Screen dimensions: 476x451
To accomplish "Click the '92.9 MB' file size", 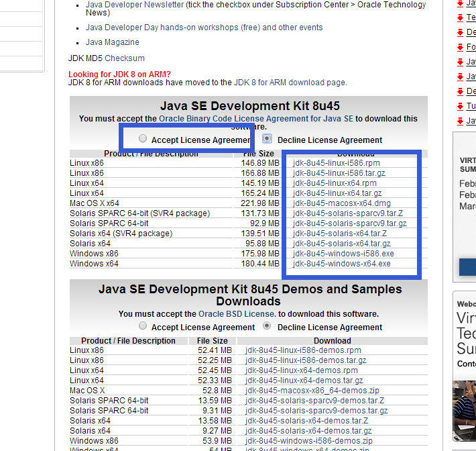I will 264,223.
